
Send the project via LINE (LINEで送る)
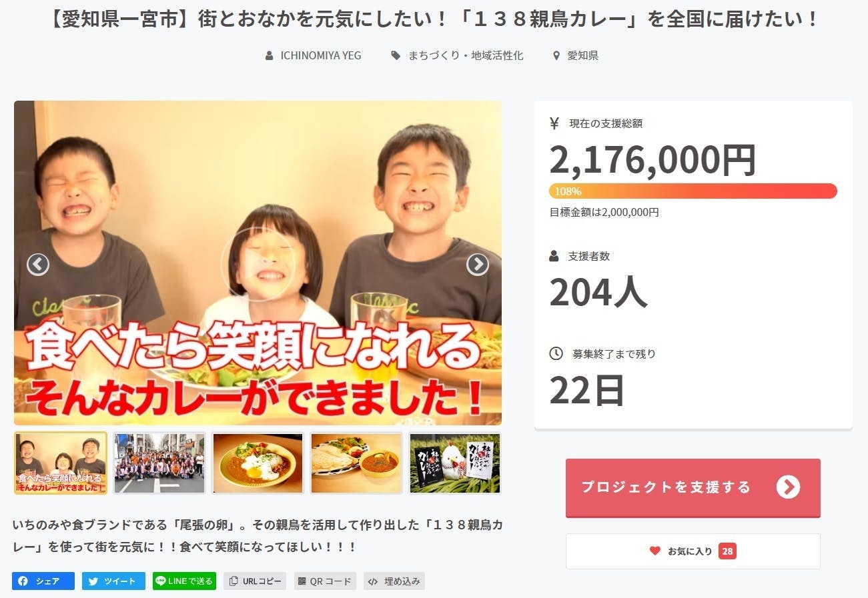point(184,581)
